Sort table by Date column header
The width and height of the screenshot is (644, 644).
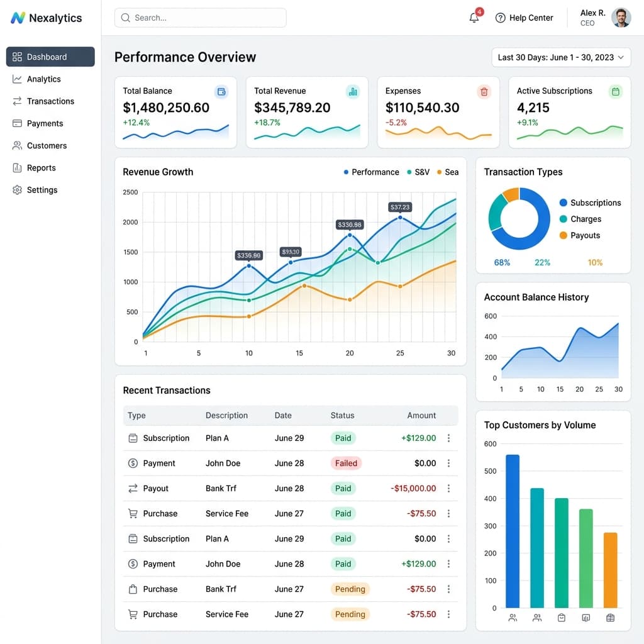pos(283,415)
